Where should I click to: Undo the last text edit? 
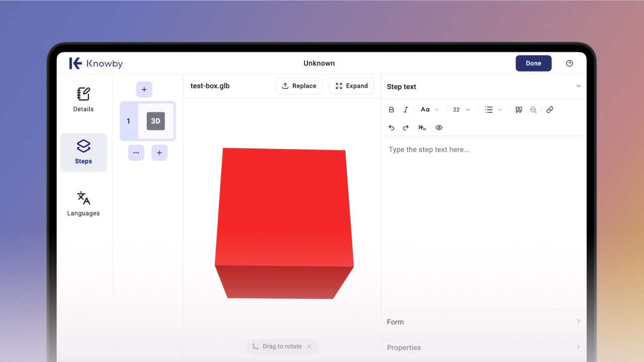[x=391, y=128]
